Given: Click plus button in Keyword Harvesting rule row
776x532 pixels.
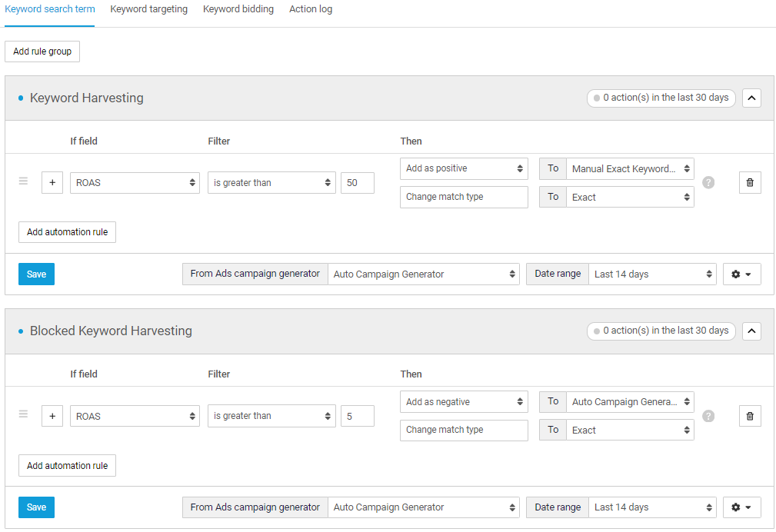Looking at the screenshot, I should tap(52, 183).
